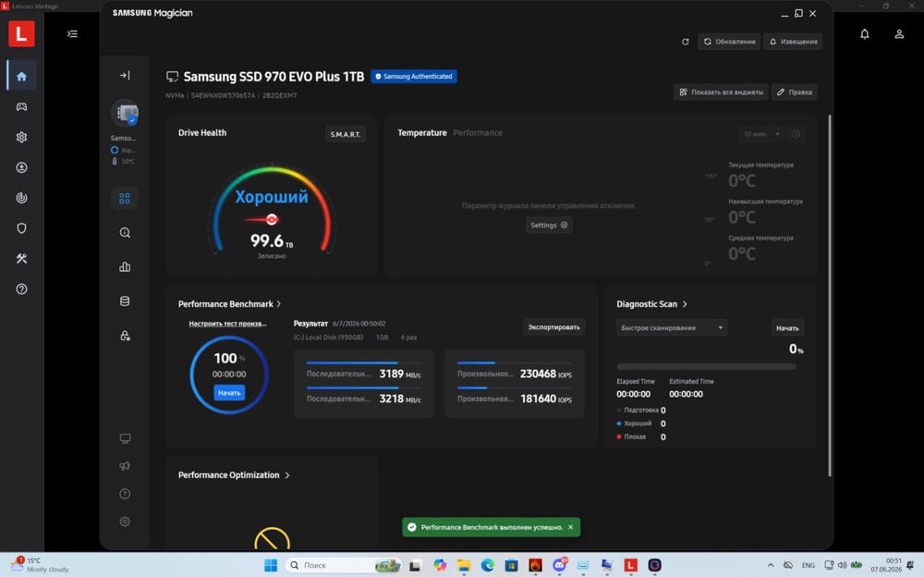Open drive details magnifier info icon
924x577 pixels.
click(125, 232)
